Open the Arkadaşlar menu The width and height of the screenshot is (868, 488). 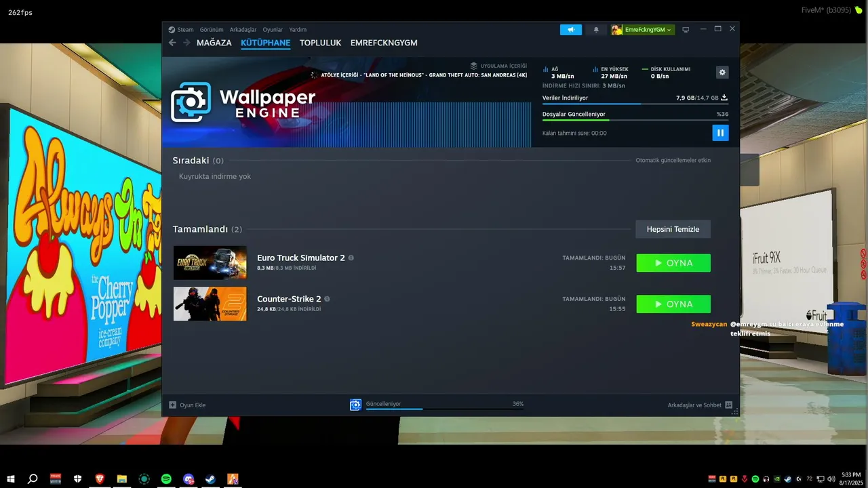(243, 30)
